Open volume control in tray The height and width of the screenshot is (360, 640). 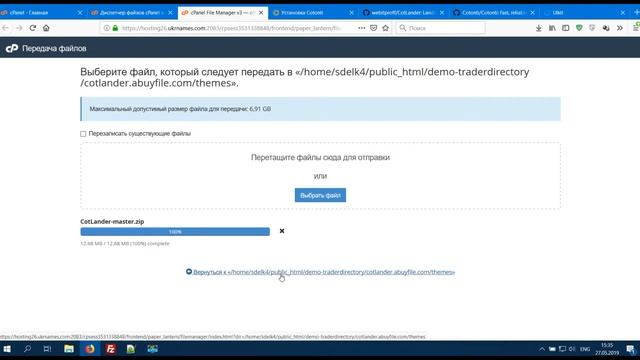click(x=572, y=349)
